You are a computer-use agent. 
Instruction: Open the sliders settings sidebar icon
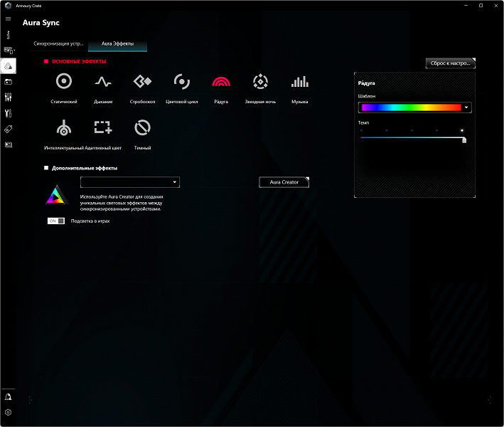tap(9, 97)
